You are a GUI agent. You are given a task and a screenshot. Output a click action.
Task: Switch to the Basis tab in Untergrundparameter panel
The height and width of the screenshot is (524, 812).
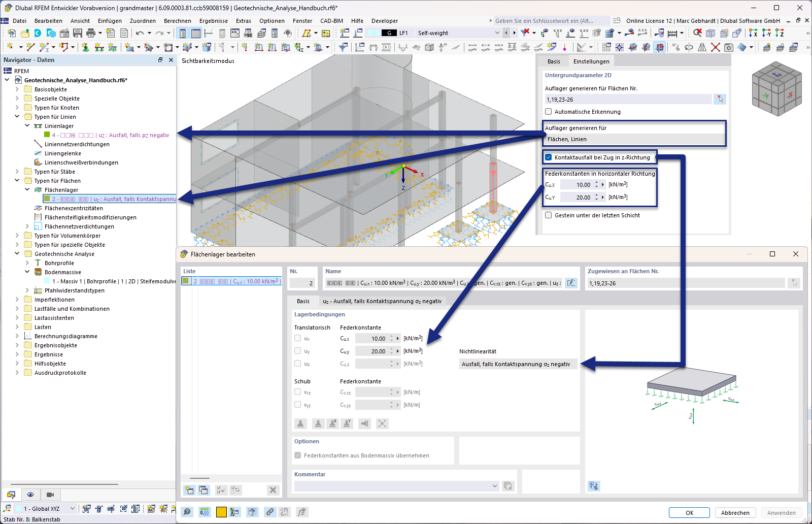pos(554,61)
